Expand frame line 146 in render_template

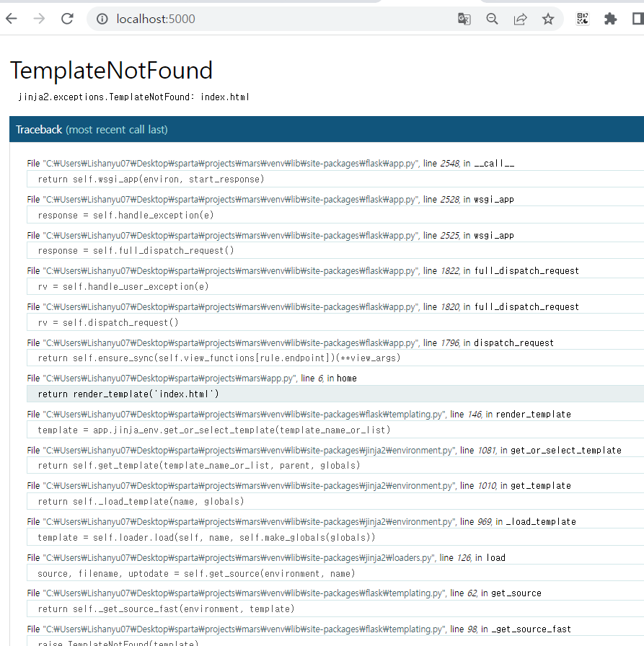299,415
